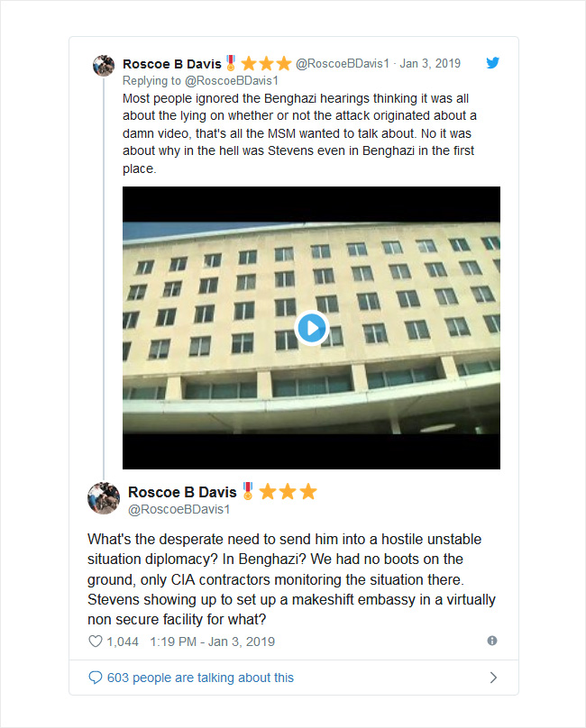Expand conversation with right chevron arrow
The height and width of the screenshot is (728, 586).
point(493,678)
